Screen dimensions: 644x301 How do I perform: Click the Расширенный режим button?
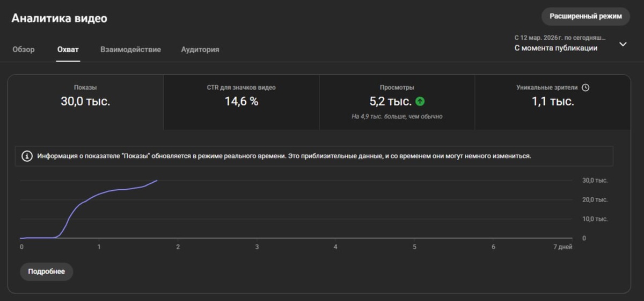coord(585,17)
